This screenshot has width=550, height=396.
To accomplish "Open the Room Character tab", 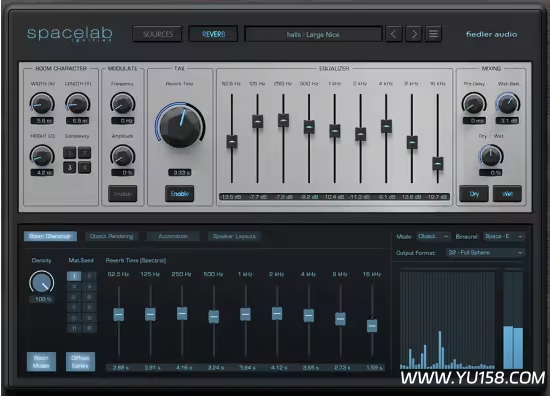I will (50, 236).
